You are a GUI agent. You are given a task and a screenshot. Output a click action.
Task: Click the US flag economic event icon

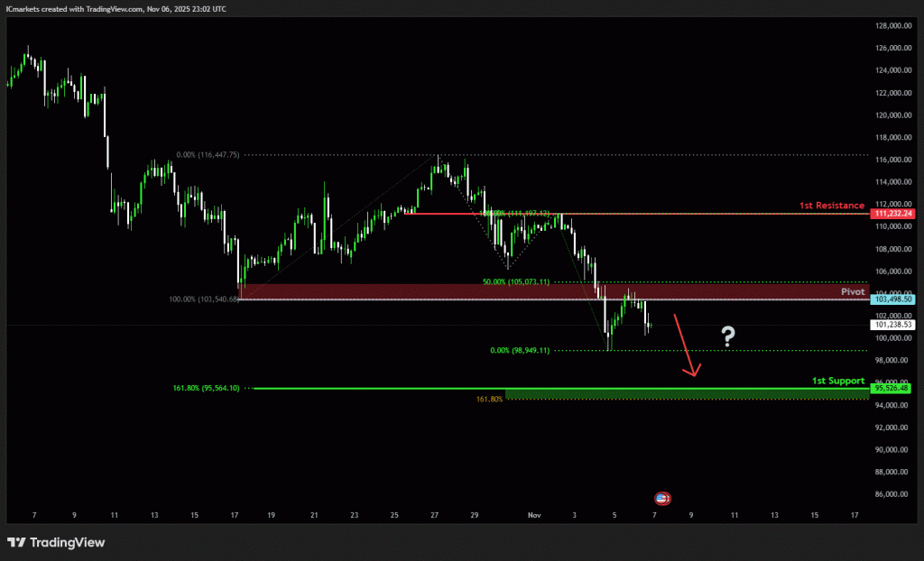click(661, 497)
